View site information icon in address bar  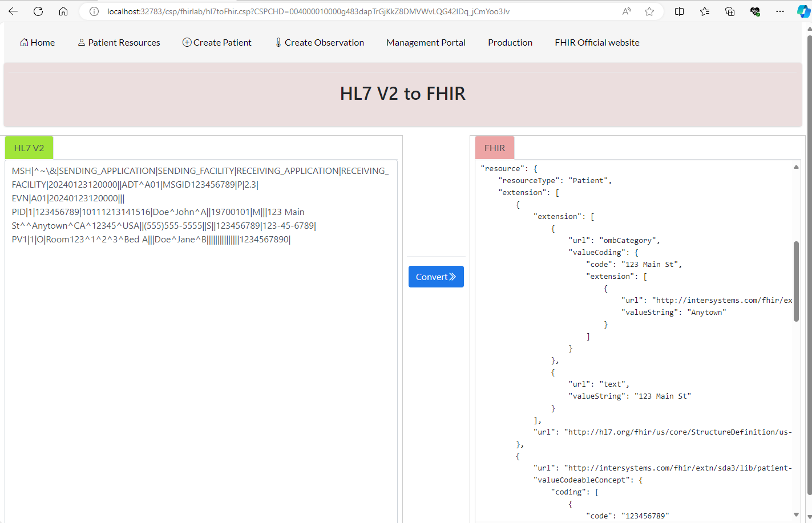click(94, 11)
